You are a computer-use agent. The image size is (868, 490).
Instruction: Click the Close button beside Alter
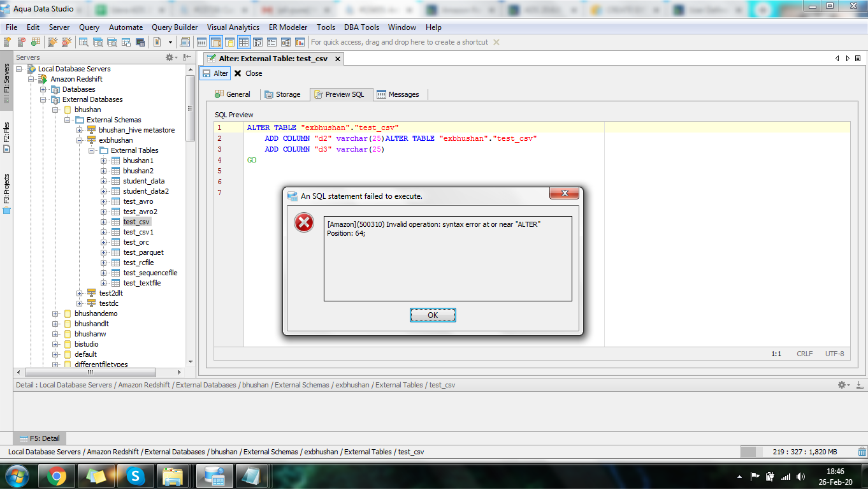tap(248, 73)
